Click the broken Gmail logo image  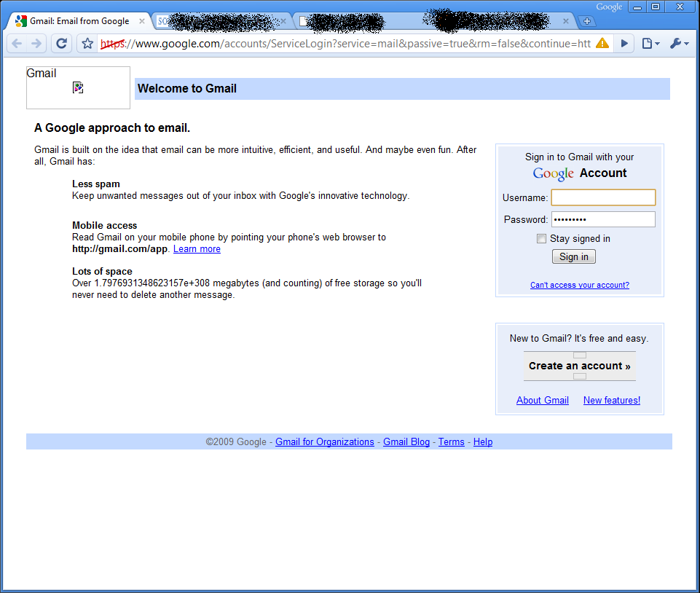pos(78,87)
